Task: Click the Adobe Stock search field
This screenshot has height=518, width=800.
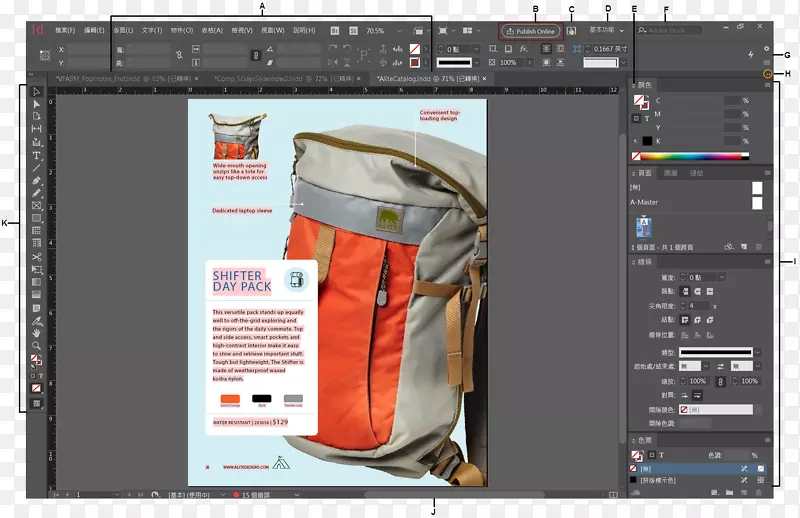Action: (x=669, y=31)
